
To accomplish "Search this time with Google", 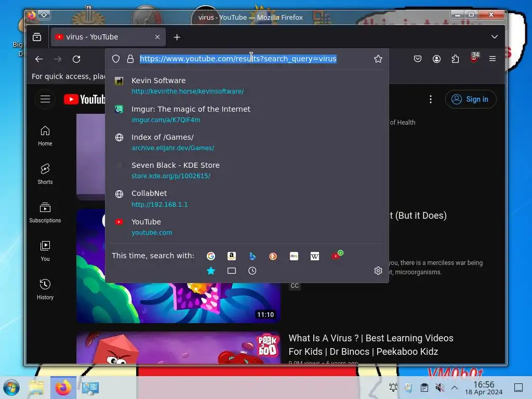I will pyautogui.click(x=211, y=256).
